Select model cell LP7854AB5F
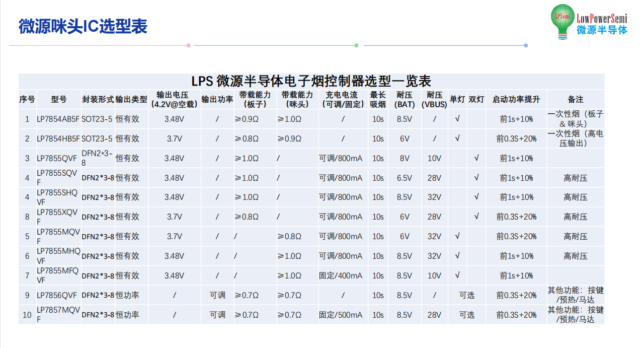Image resolution: width=644 pixels, height=348 pixels. tap(58, 119)
